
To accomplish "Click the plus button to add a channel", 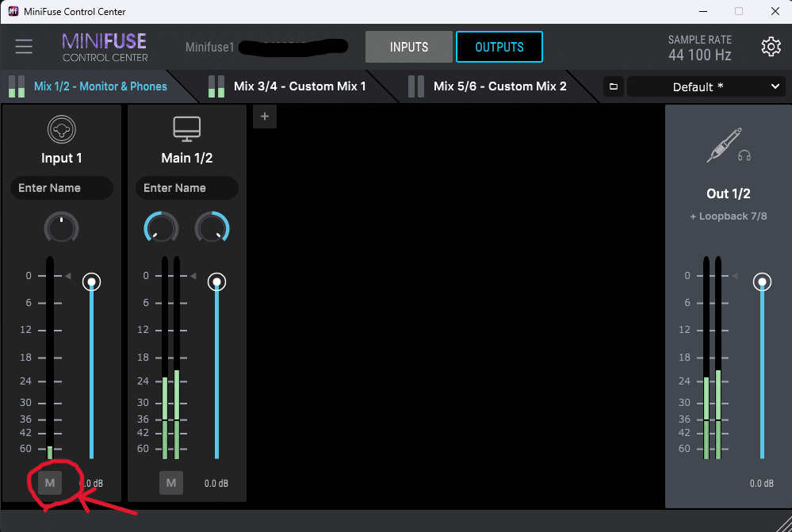I will pos(264,116).
